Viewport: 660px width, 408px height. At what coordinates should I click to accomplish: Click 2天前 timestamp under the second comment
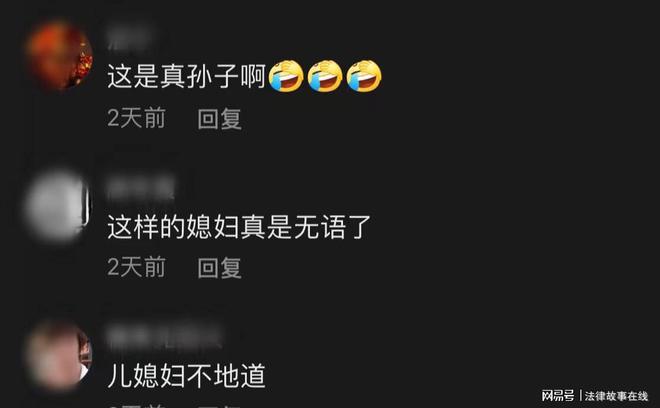tap(136, 267)
